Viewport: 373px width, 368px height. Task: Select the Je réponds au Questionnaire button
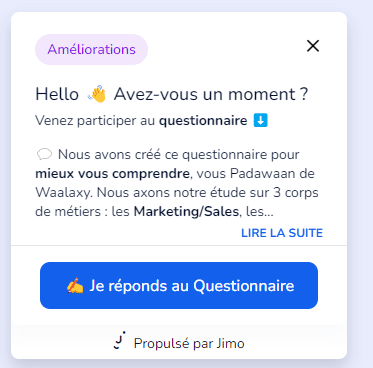click(179, 285)
